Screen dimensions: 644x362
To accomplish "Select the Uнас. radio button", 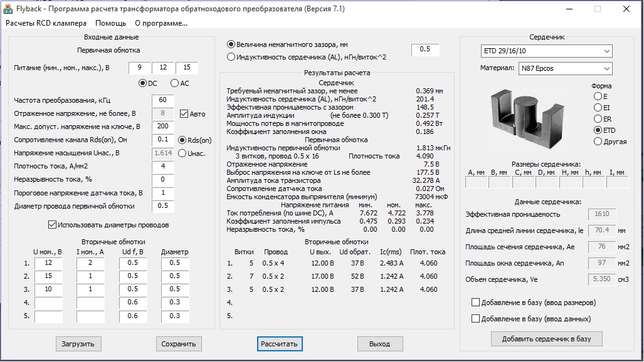I will [x=182, y=153].
